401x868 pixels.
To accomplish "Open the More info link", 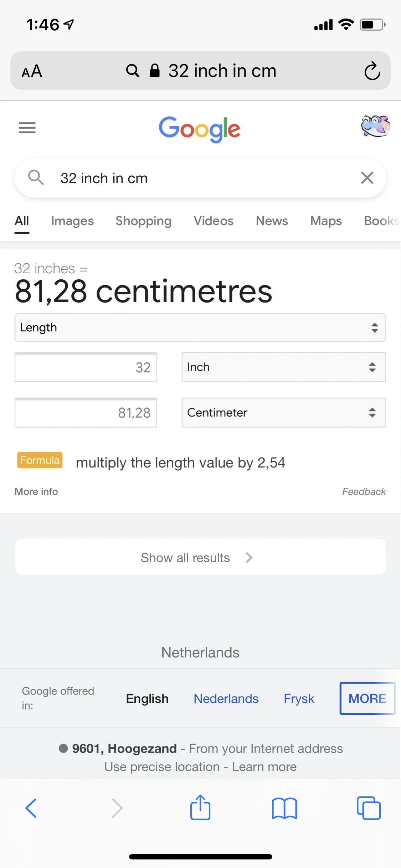I will coord(36,492).
